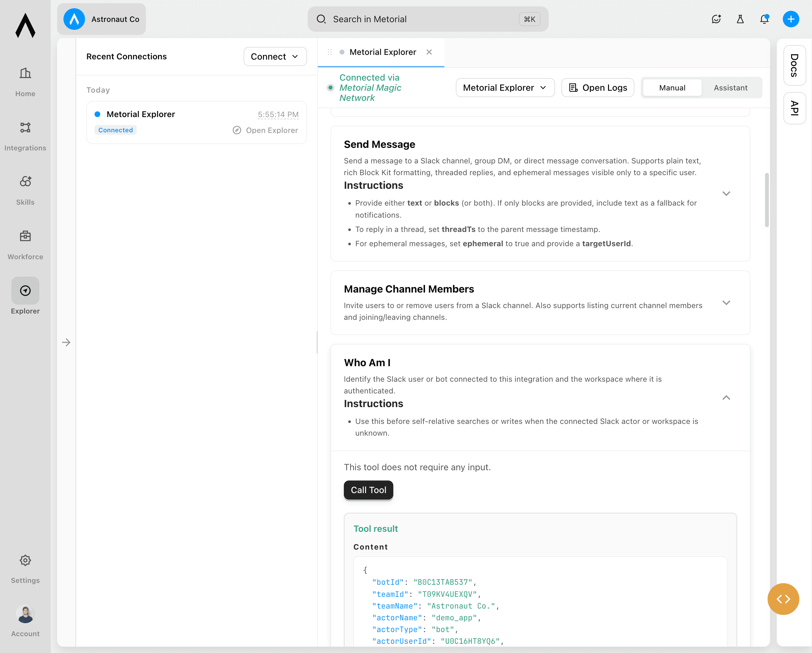Open the Workforce section

(25, 245)
